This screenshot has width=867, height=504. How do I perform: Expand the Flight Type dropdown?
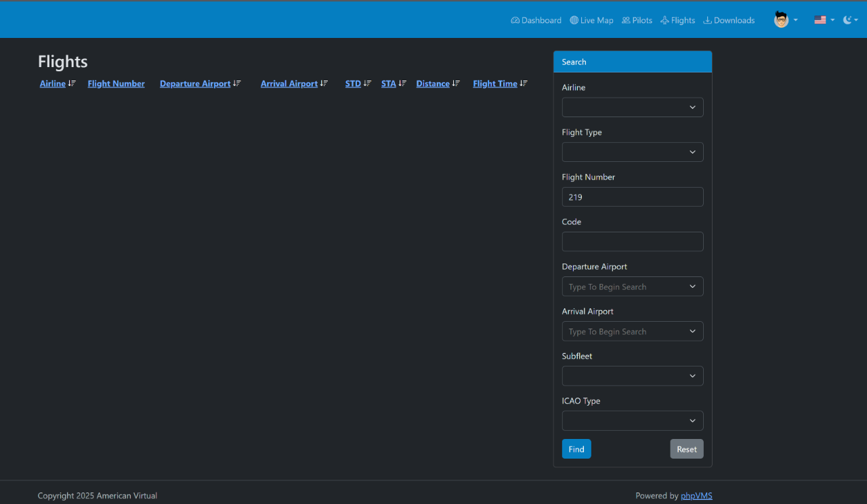point(632,152)
